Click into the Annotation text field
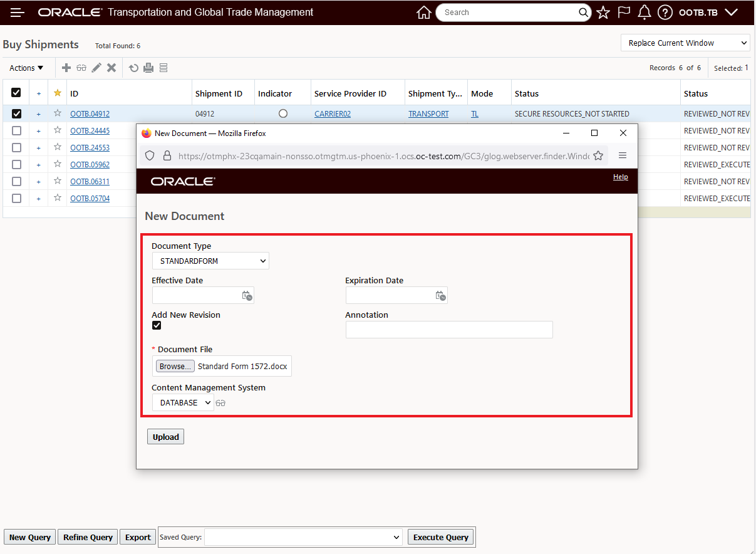The height and width of the screenshot is (554, 756). coord(449,330)
